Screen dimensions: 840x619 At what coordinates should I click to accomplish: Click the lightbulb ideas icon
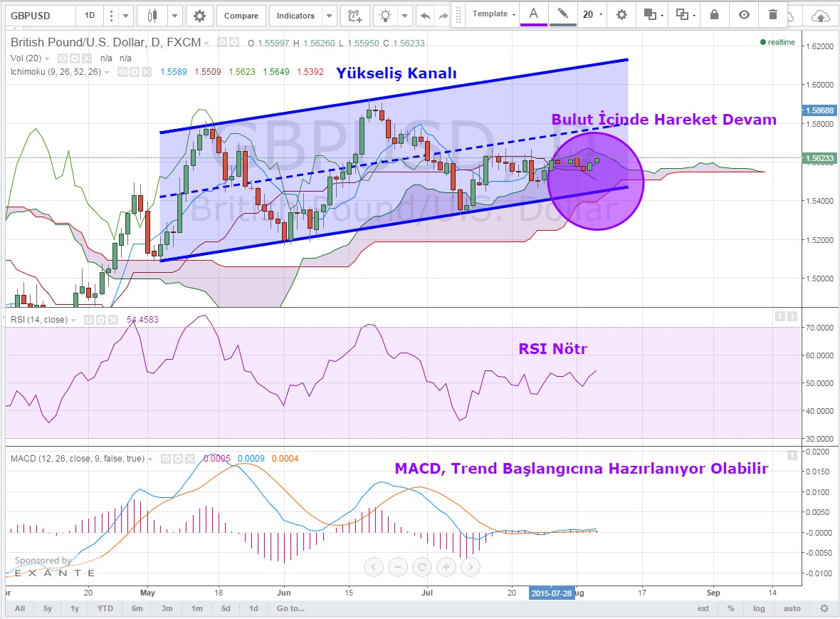point(385,15)
